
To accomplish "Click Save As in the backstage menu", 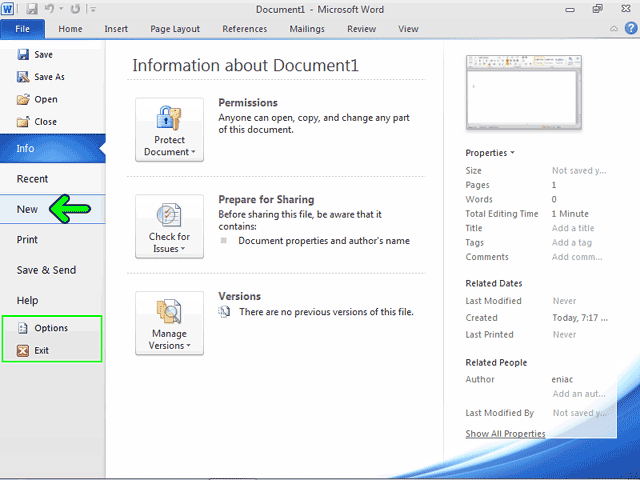I will click(41, 77).
